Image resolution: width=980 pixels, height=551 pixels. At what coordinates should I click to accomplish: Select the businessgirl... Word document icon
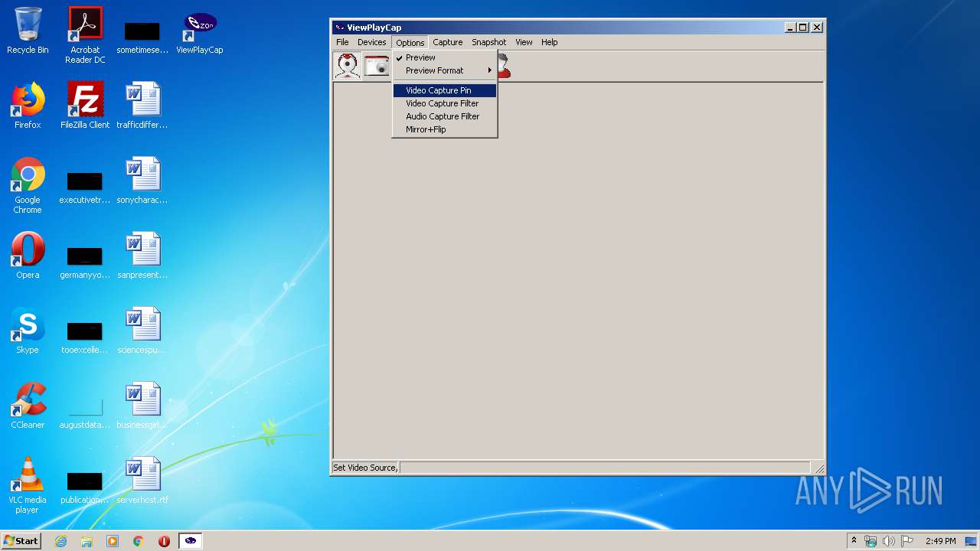pos(142,406)
